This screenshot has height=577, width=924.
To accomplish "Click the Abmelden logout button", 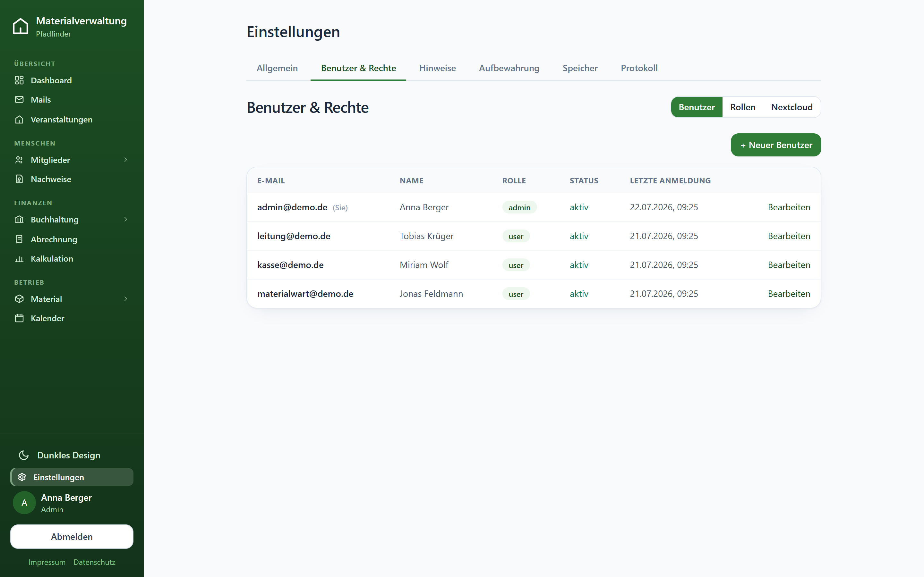I will [72, 536].
